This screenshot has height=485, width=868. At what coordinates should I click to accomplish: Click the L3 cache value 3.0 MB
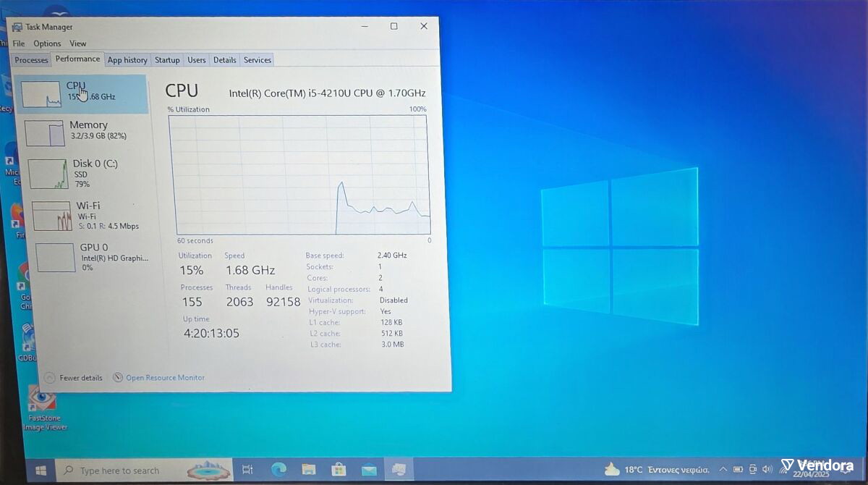[392, 344]
